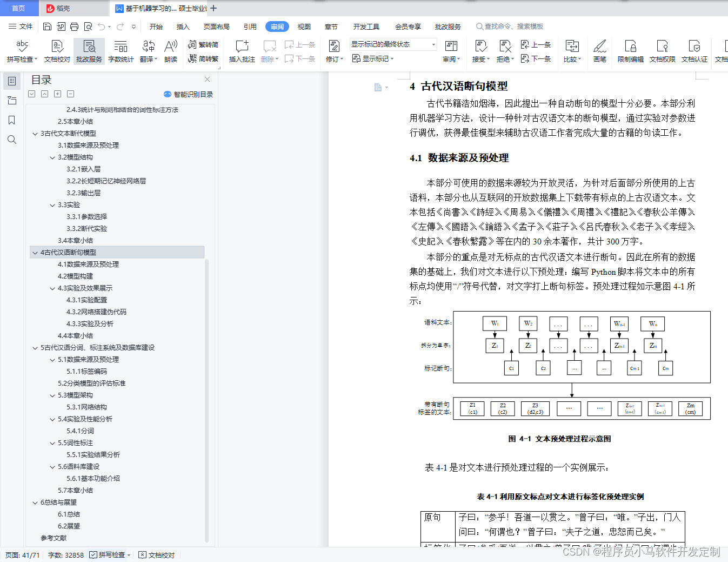The height and width of the screenshot is (562, 728).
Task: Open 文档校对 from the review ribbon
Action: 57,51
